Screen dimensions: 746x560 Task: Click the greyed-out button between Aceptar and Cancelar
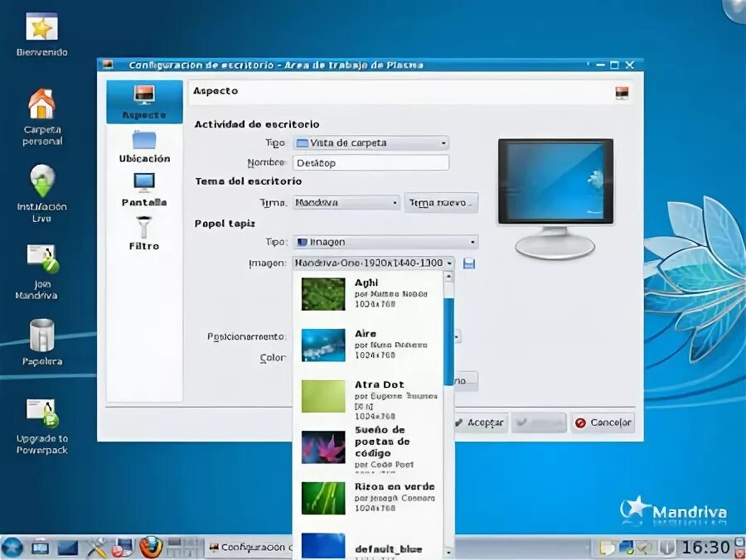539,422
